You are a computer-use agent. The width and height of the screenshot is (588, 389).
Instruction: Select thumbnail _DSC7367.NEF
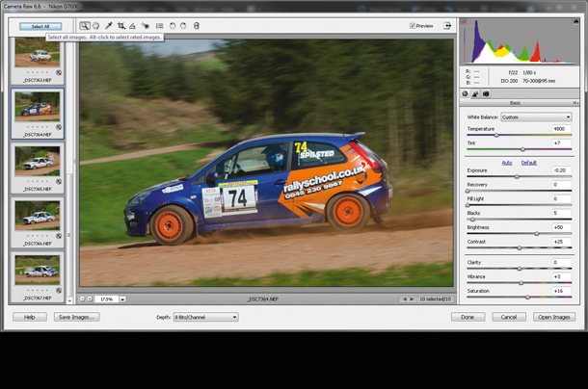tap(38, 270)
